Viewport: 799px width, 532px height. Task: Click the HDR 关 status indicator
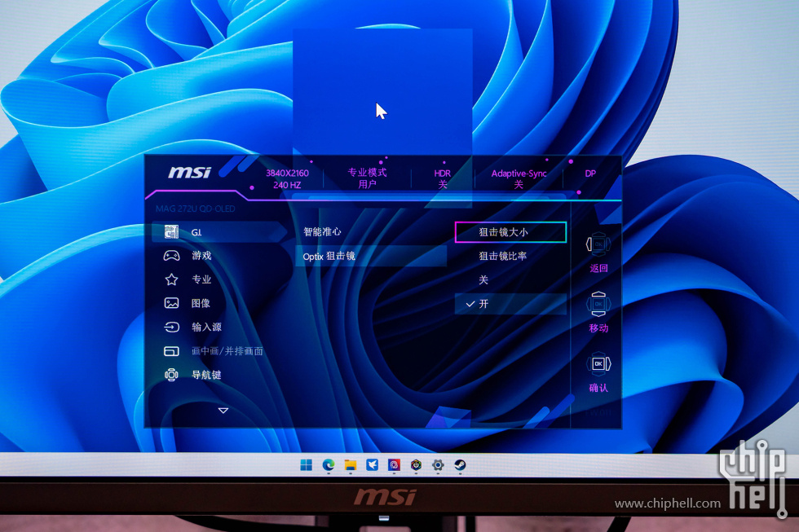tap(442, 178)
